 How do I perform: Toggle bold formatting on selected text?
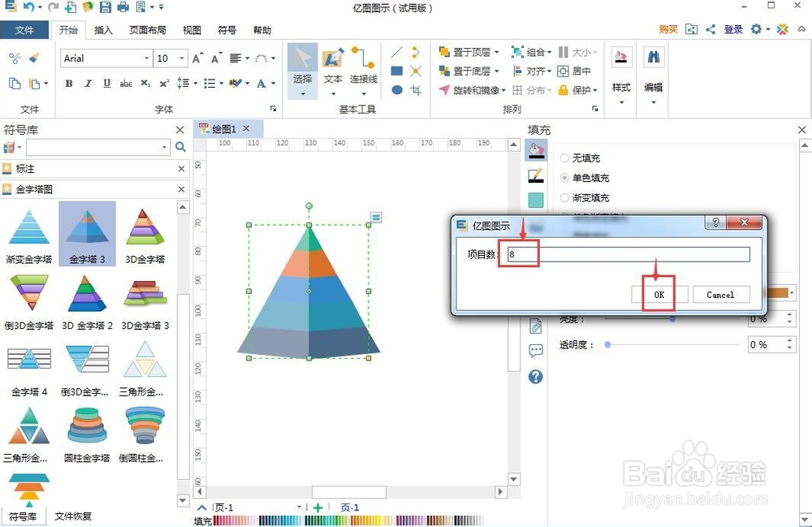[68, 84]
